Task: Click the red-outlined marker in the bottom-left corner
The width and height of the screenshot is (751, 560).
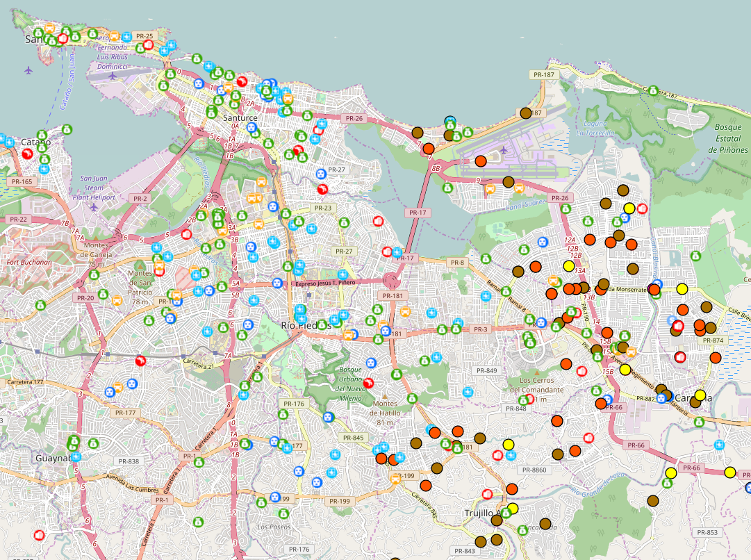Action: pos(40,534)
